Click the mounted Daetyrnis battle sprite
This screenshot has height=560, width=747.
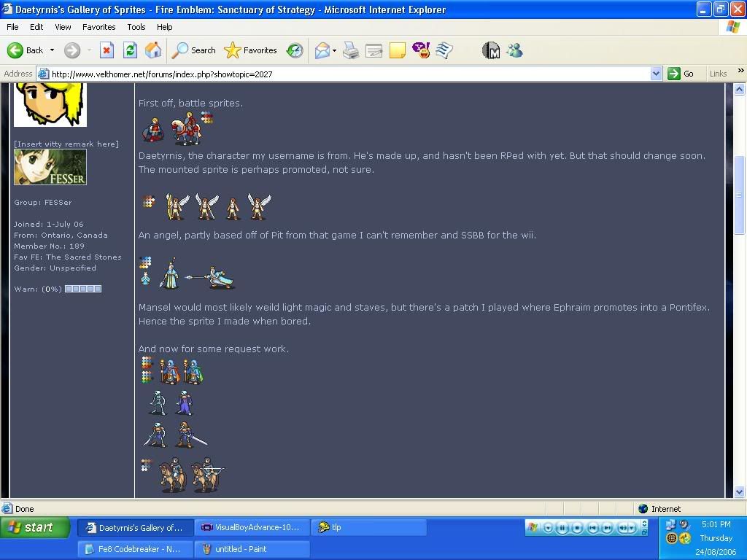(186, 128)
